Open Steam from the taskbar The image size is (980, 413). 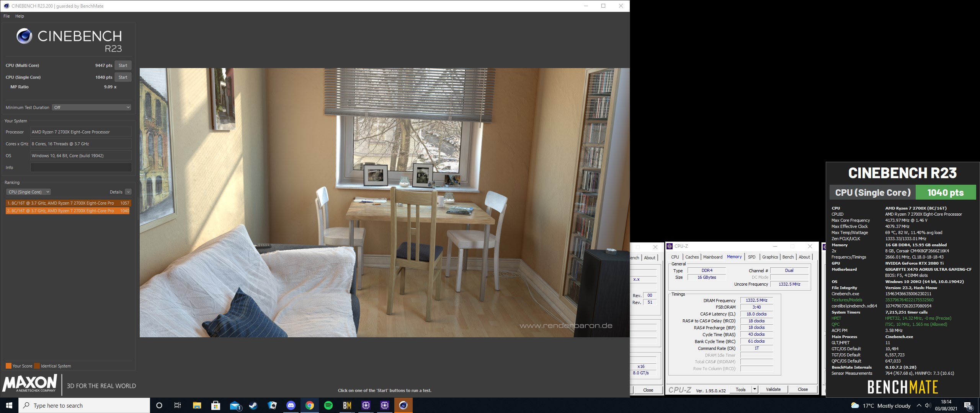point(253,405)
